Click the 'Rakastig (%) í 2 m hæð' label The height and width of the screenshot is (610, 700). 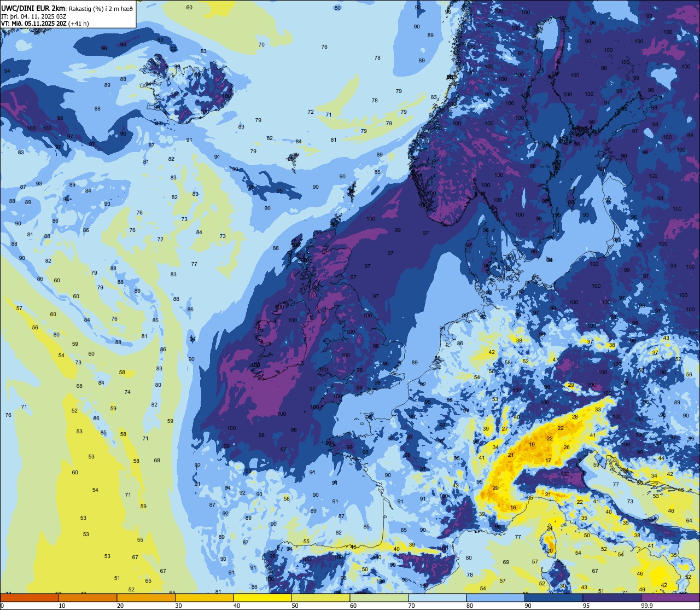[101, 8]
